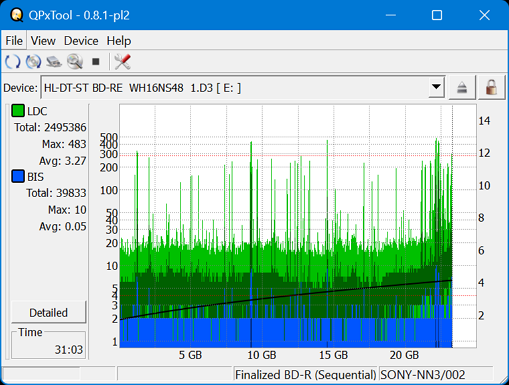Click the QPxTool app icon in title bar
Viewport: 509px width, 385px height.
pos(16,15)
